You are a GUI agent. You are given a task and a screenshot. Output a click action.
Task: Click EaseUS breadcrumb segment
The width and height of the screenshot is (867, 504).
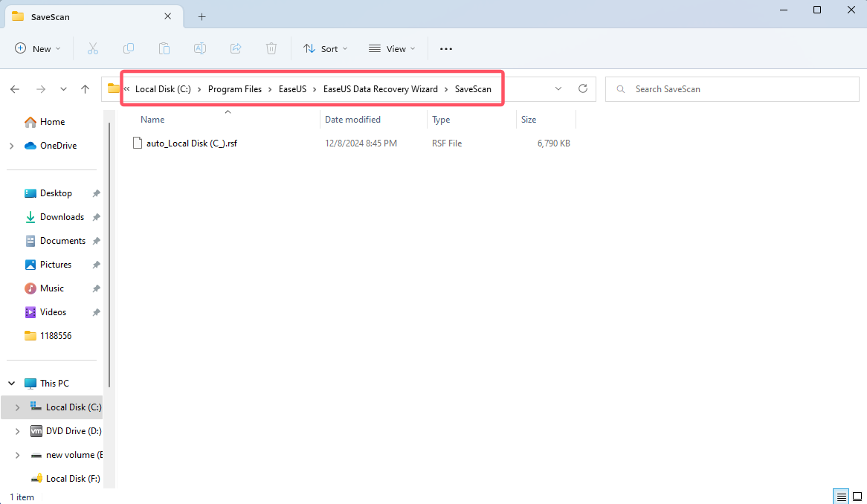click(x=292, y=89)
